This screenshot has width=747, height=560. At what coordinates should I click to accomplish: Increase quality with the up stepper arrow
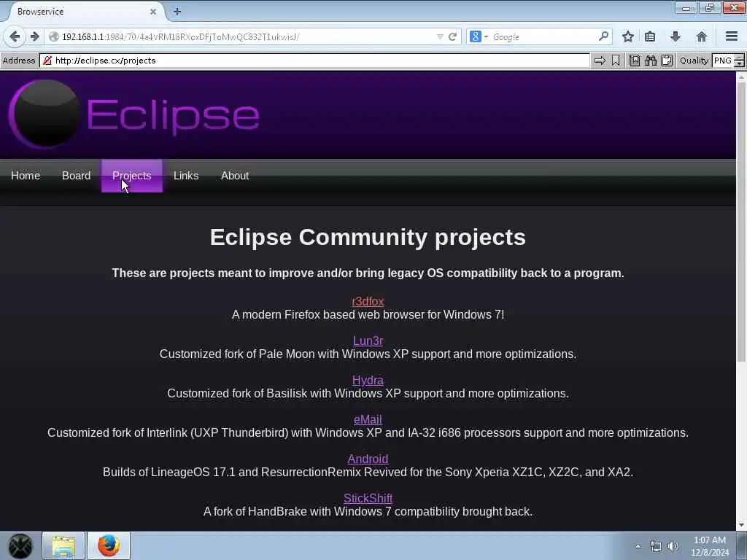(740, 57)
